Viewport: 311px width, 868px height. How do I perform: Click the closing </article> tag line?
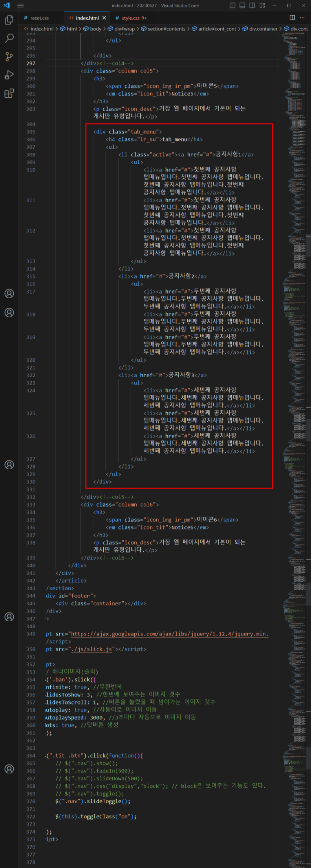tap(71, 581)
